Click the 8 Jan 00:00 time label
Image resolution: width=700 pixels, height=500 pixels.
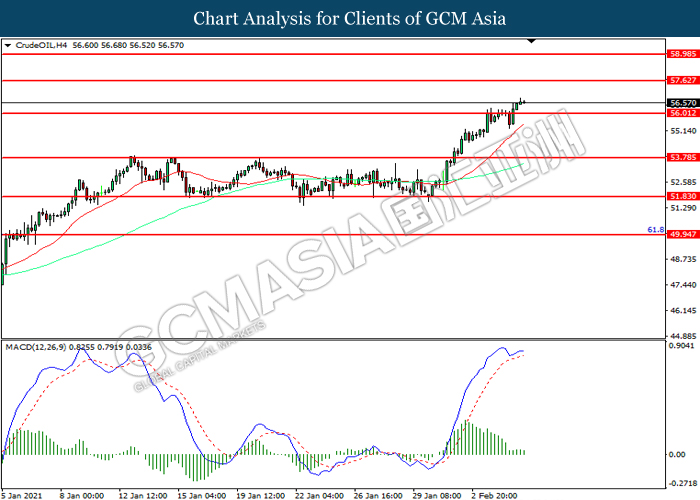[x=82, y=496]
